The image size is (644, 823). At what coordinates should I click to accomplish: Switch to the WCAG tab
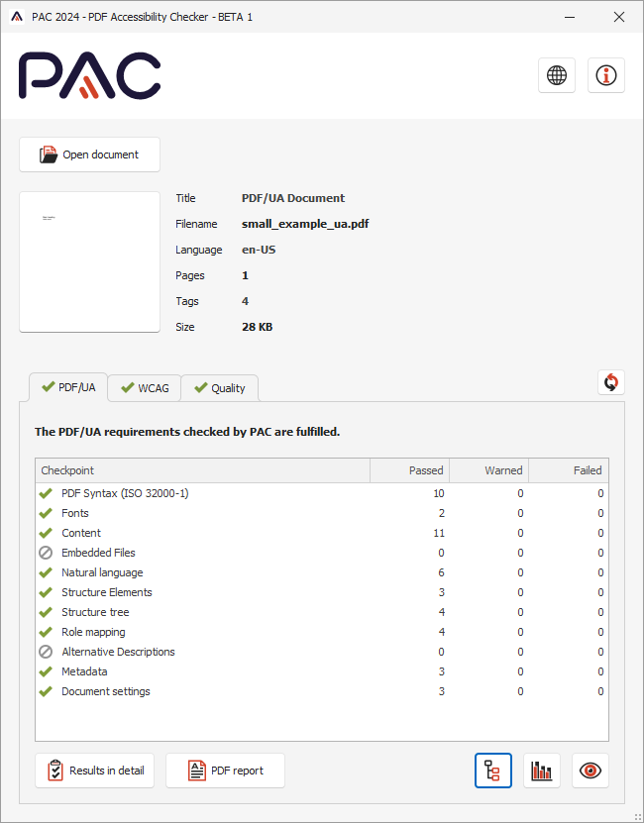click(145, 388)
